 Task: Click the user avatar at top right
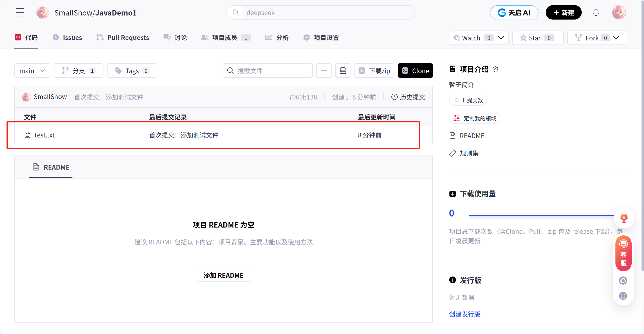pyautogui.click(x=619, y=13)
